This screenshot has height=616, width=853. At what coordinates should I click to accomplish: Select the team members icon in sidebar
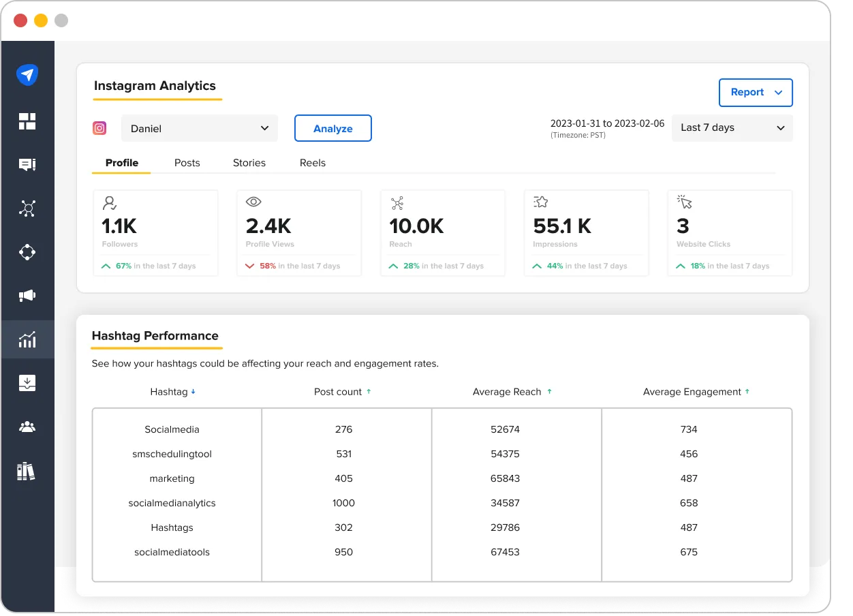27,427
